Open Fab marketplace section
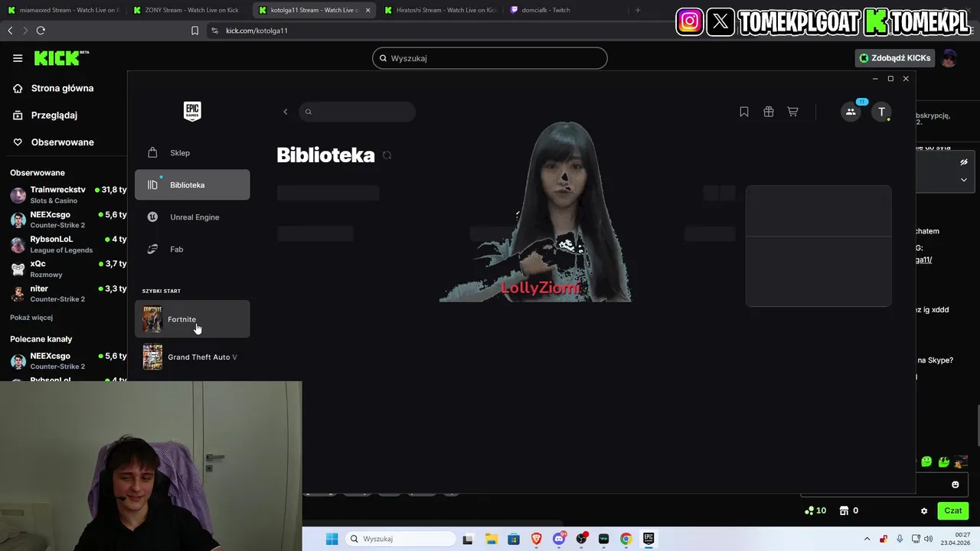Viewport: 980px width, 551px height. [x=192, y=249]
